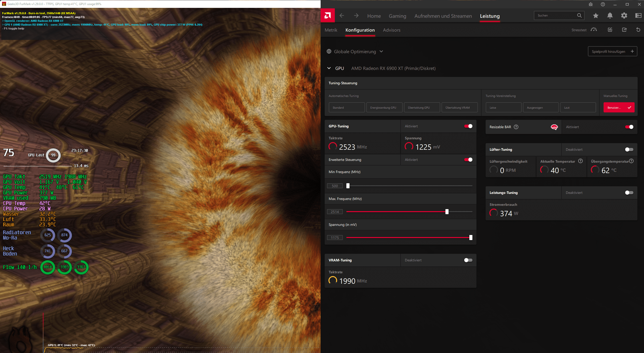The height and width of the screenshot is (353, 644).
Task: Switch to the Metrik subtab
Action: click(331, 30)
